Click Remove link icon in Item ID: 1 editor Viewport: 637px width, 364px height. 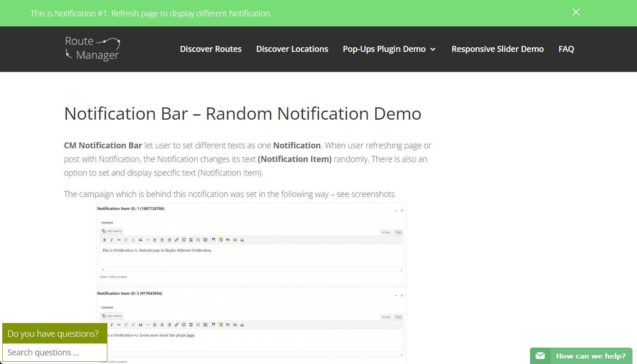(184, 240)
